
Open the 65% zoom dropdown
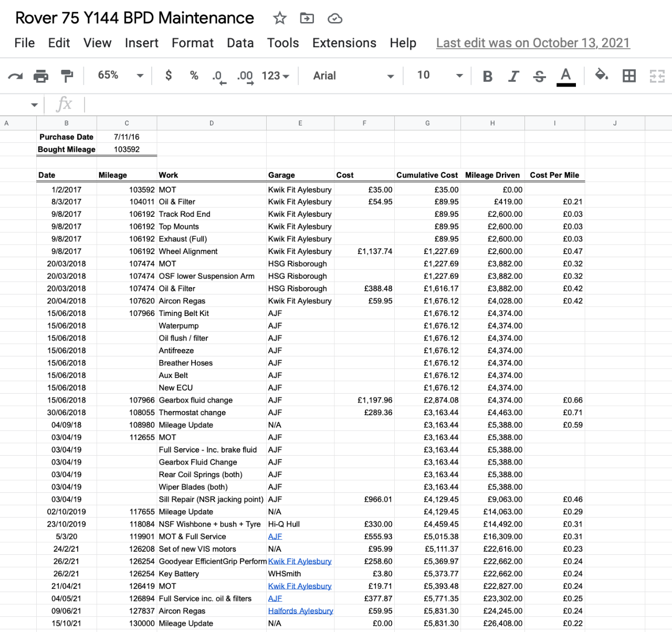pyautogui.click(x=120, y=76)
